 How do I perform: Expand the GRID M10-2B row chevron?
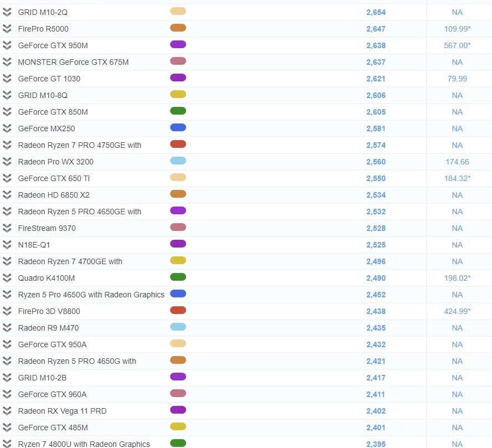pos(7,378)
